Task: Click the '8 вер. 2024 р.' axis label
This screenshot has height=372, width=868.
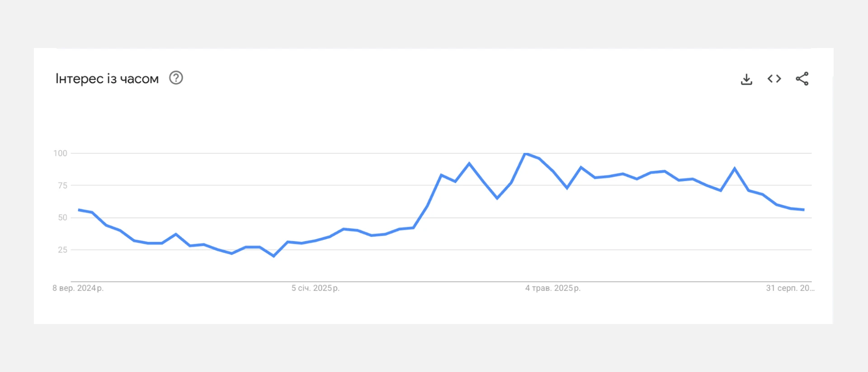Action: pyautogui.click(x=78, y=288)
